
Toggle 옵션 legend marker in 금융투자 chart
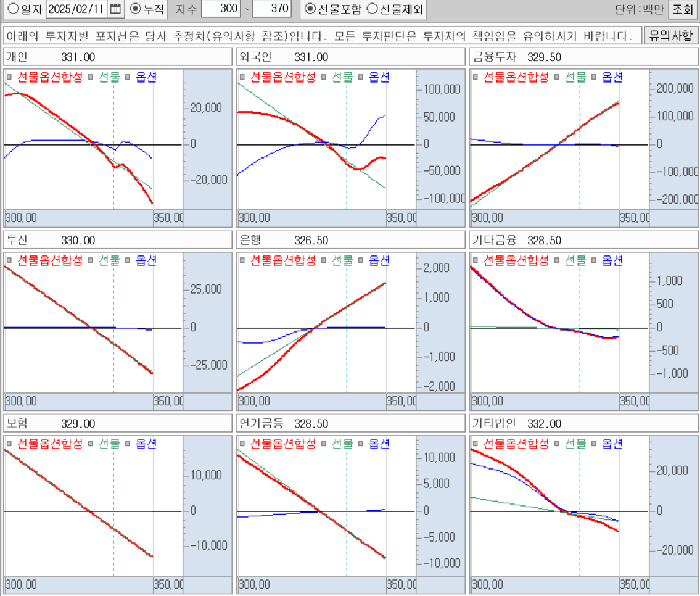tap(594, 78)
